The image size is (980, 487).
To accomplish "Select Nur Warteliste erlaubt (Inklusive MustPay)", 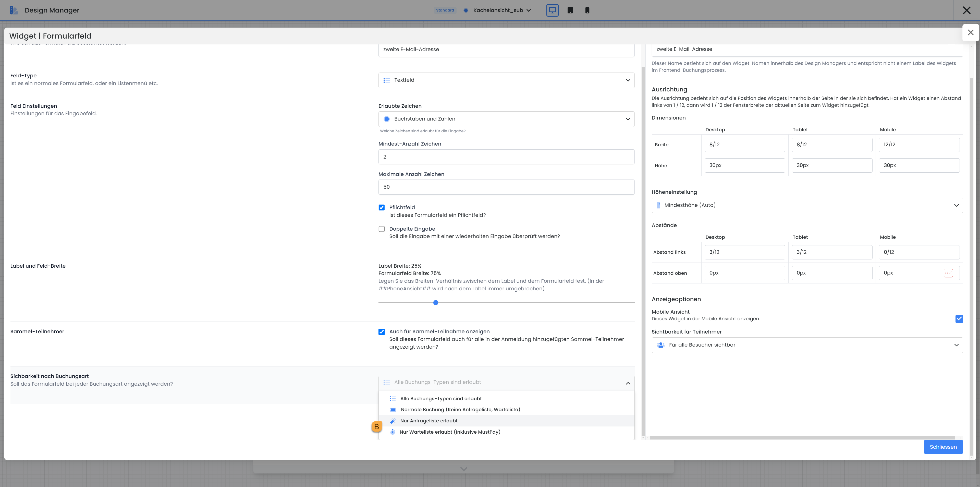I will click(x=450, y=432).
